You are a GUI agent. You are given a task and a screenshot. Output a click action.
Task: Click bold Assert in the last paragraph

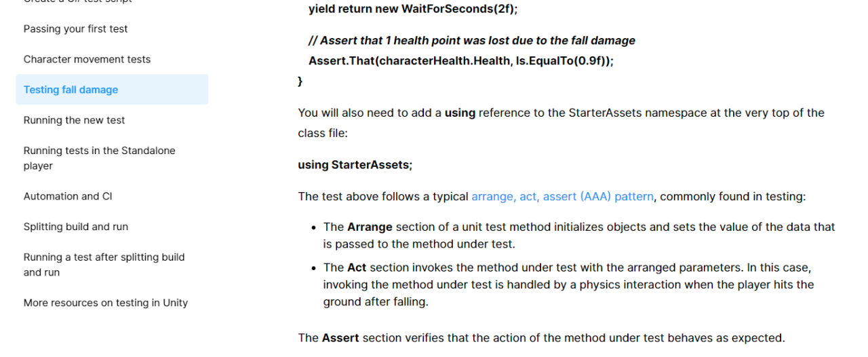[340, 337]
